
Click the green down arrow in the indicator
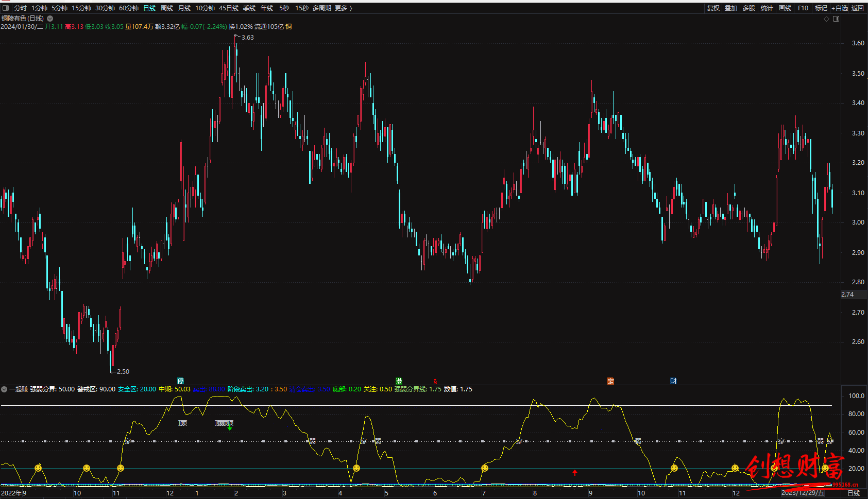click(230, 428)
